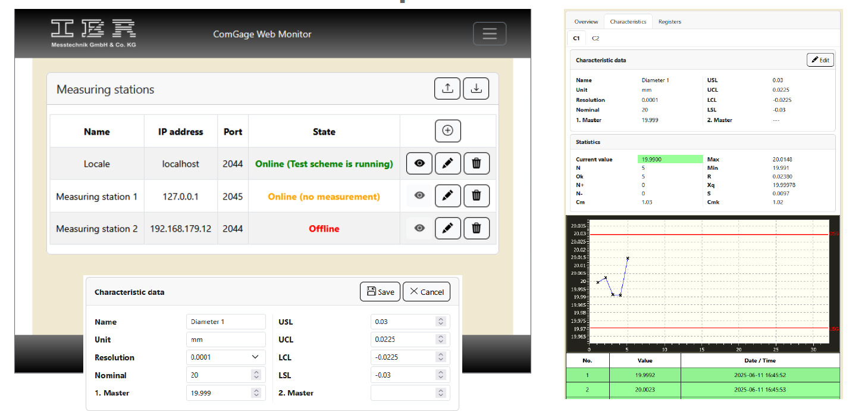
Task: Delete the Locale station with the trash icon
Action: (476, 163)
